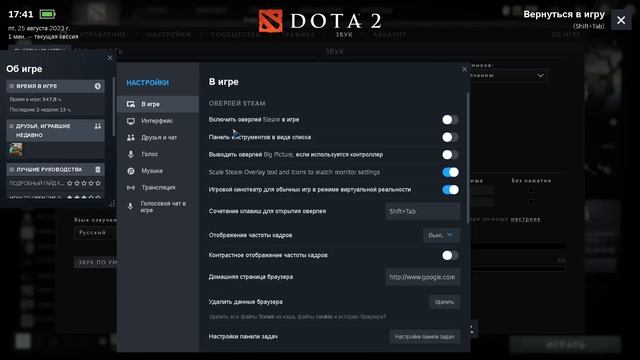The image size is (640, 360).
Task: Click guide icon in 'Лучшие руководства' header
Action: tap(98, 169)
